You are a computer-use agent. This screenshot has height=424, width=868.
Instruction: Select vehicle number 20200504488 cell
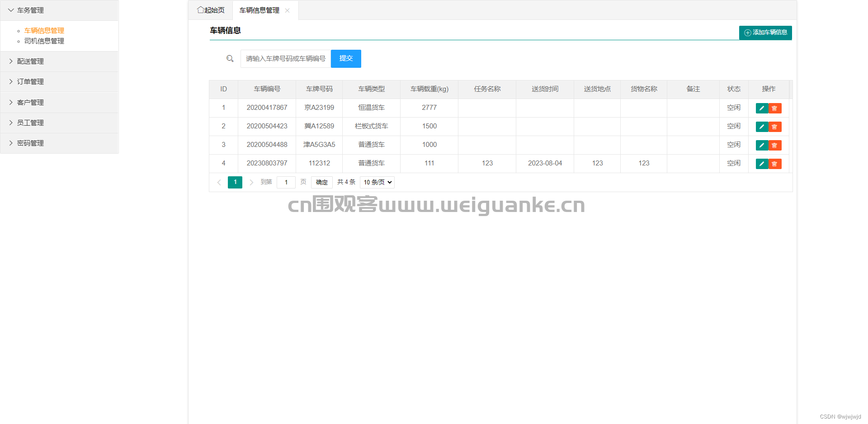click(267, 145)
